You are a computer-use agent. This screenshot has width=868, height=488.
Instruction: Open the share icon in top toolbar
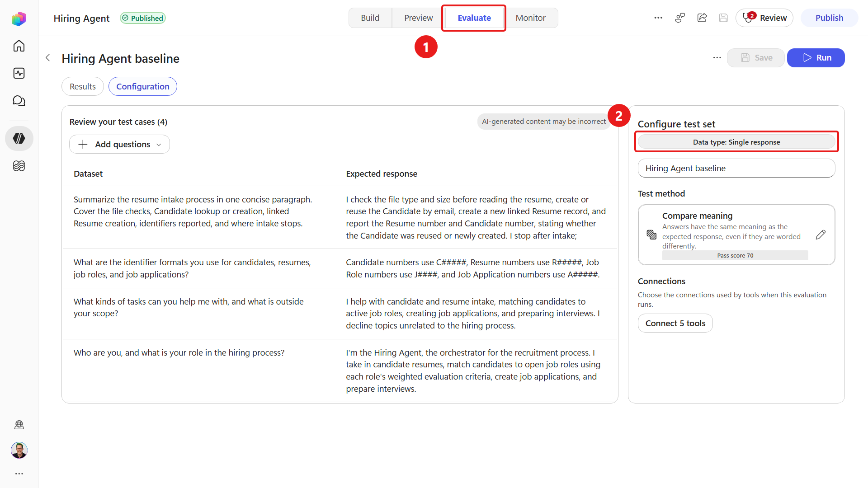pyautogui.click(x=702, y=18)
